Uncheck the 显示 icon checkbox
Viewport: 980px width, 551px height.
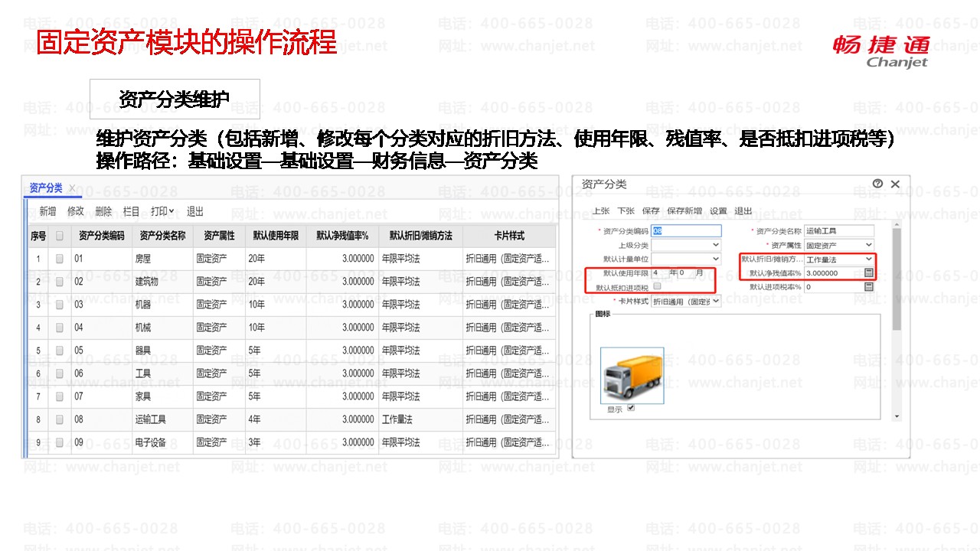coord(631,409)
